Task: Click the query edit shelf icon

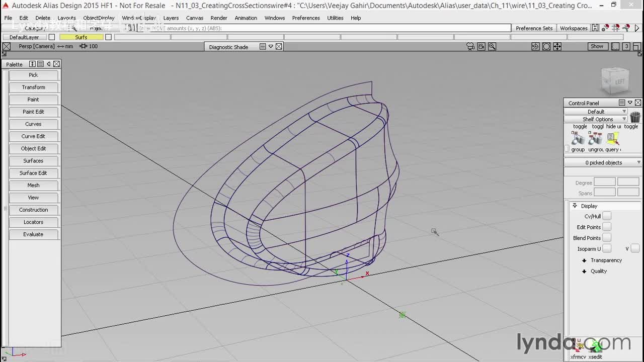Action: (x=613, y=138)
